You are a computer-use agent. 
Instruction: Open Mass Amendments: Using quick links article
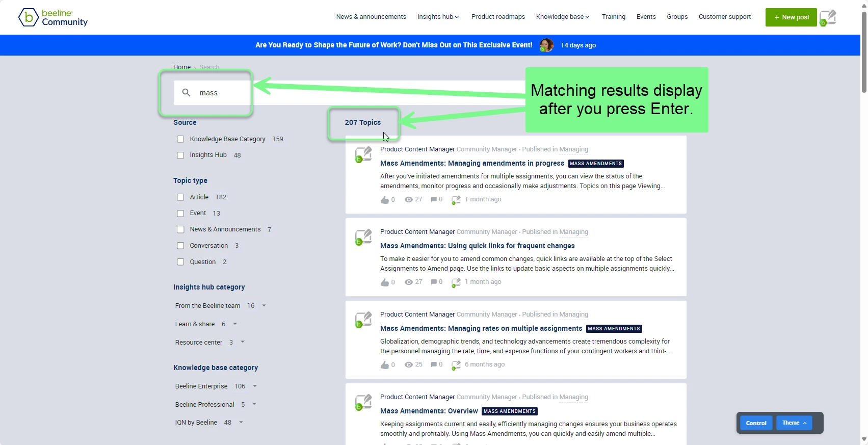point(477,246)
